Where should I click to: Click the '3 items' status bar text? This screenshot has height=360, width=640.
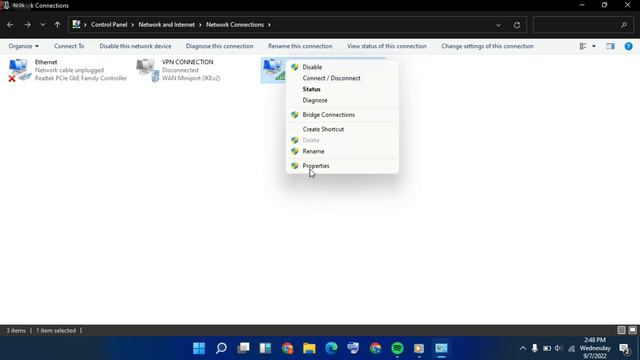(x=16, y=331)
